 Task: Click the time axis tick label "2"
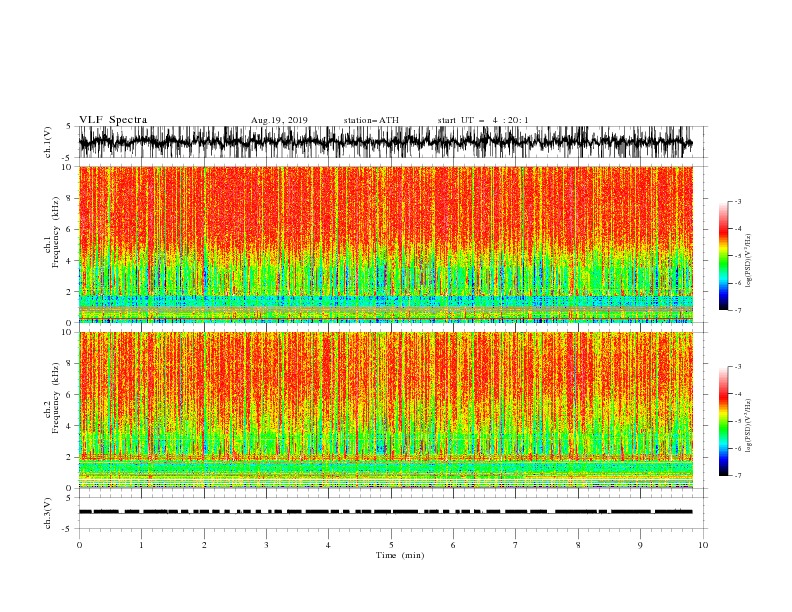[204, 545]
